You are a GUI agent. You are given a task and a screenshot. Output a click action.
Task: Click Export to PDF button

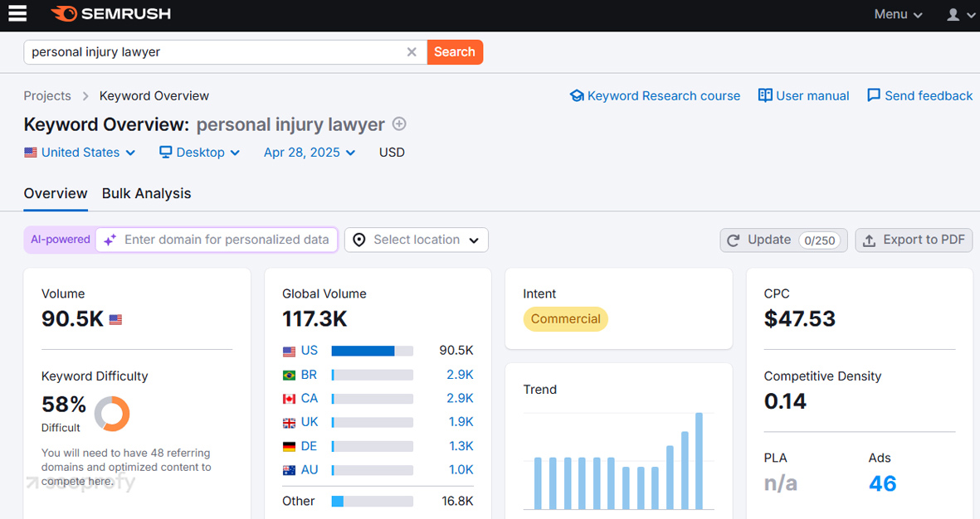(914, 240)
